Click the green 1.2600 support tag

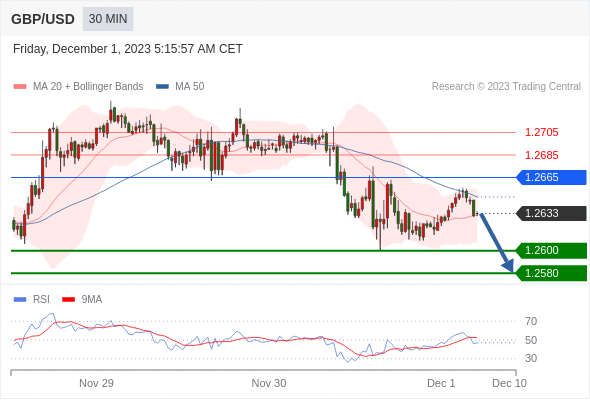tap(551, 251)
